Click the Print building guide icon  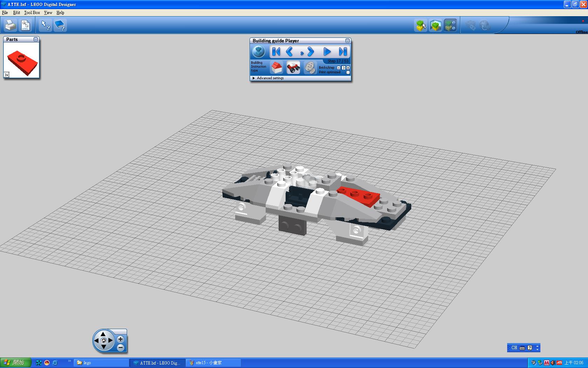click(x=10, y=25)
